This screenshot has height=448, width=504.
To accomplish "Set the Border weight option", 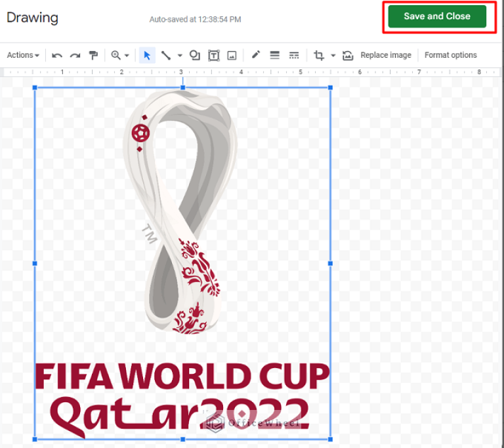I will coord(275,55).
